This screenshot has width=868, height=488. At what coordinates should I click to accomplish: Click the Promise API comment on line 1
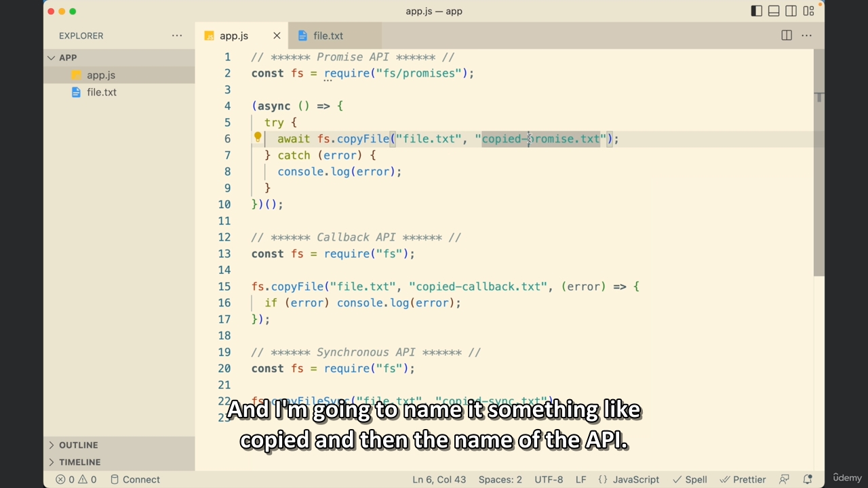click(x=353, y=57)
